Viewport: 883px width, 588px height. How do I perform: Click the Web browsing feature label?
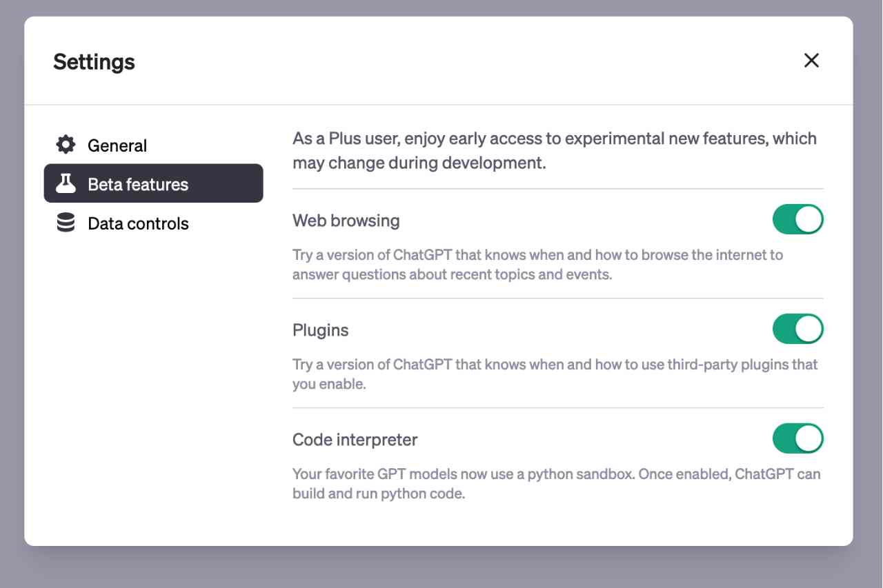(346, 220)
